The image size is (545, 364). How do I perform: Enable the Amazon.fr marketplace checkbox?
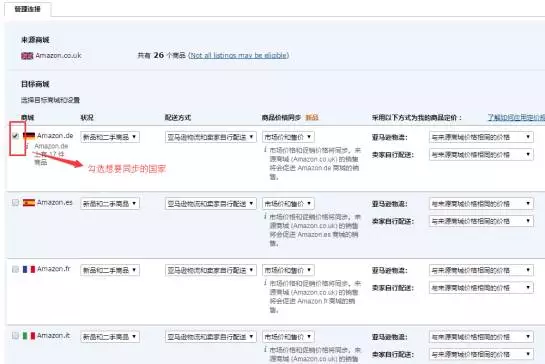pyautogui.click(x=15, y=269)
